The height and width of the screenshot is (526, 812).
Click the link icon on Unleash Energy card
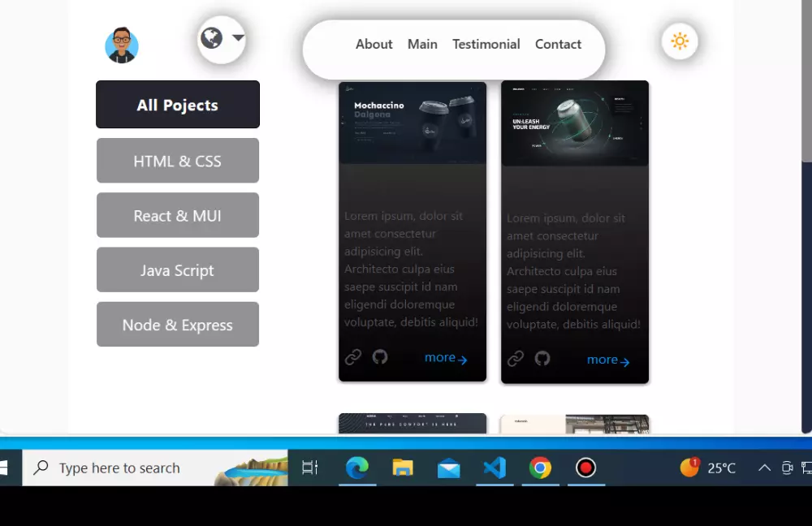tap(516, 359)
